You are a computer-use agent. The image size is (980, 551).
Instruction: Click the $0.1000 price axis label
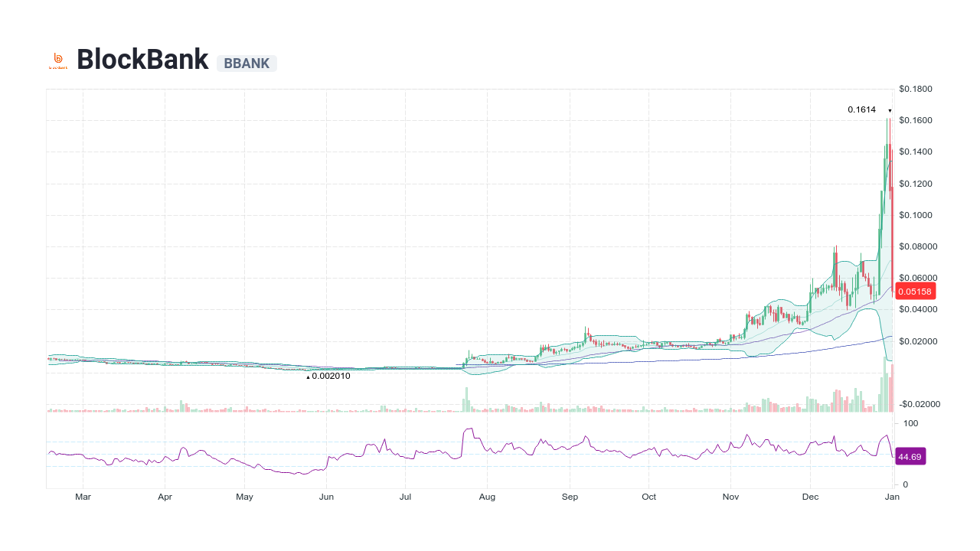click(916, 215)
